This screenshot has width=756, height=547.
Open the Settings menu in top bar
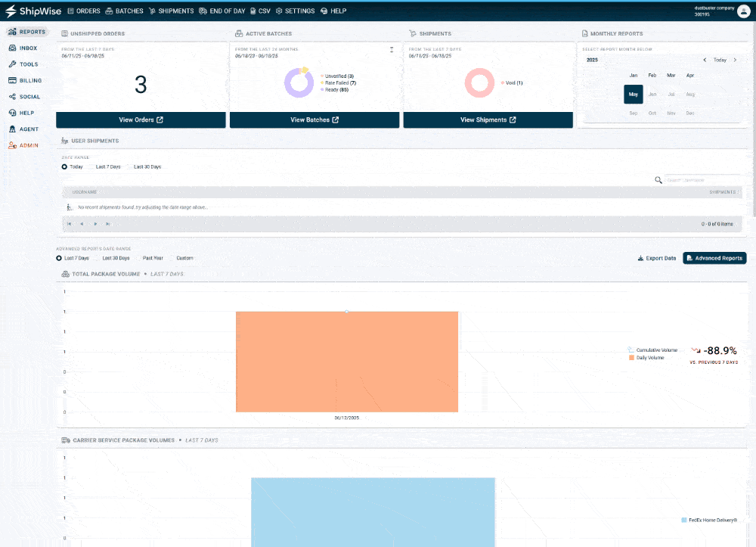(x=295, y=11)
